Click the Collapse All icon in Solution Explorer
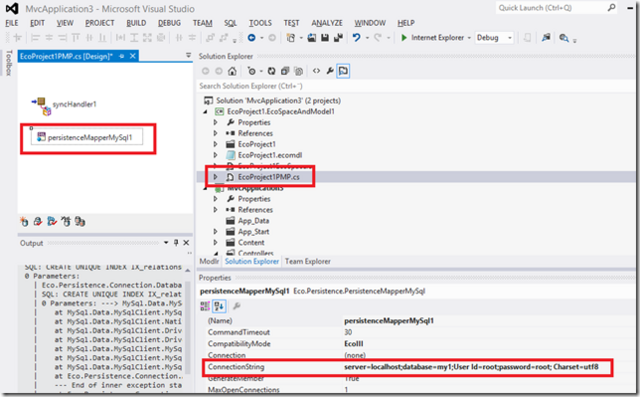Screen dimensions: 640x397 tap(285, 71)
